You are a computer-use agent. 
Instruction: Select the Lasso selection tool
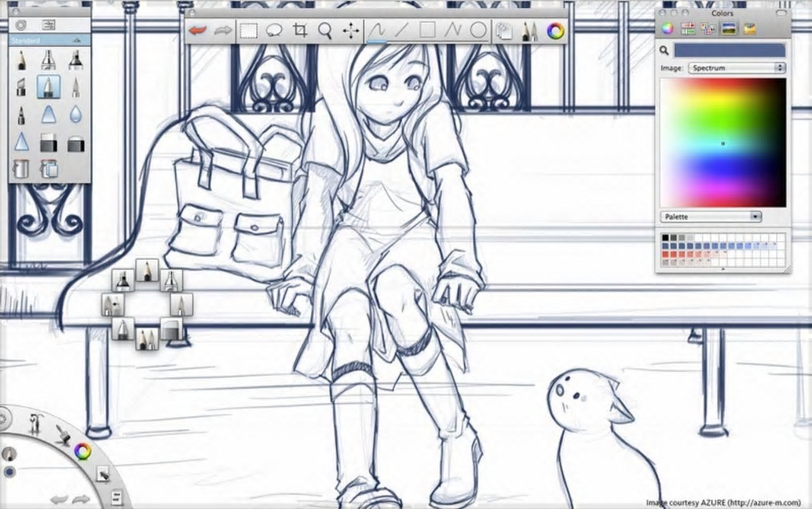(x=274, y=30)
